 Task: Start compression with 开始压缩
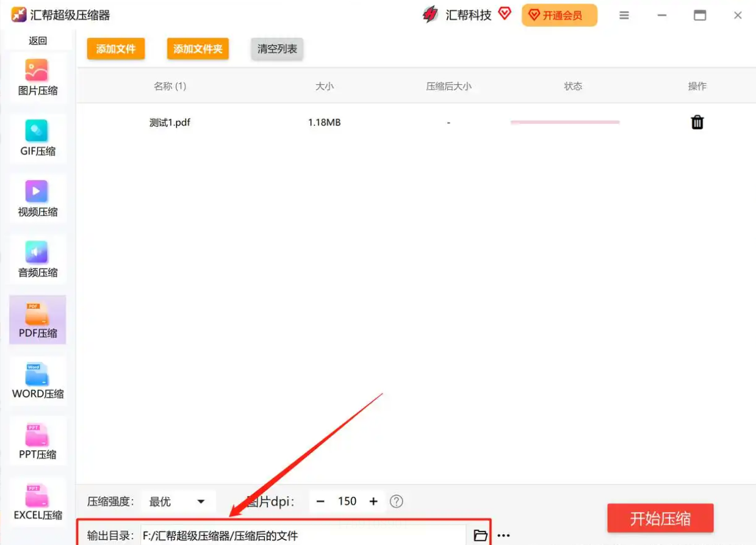click(660, 518)
